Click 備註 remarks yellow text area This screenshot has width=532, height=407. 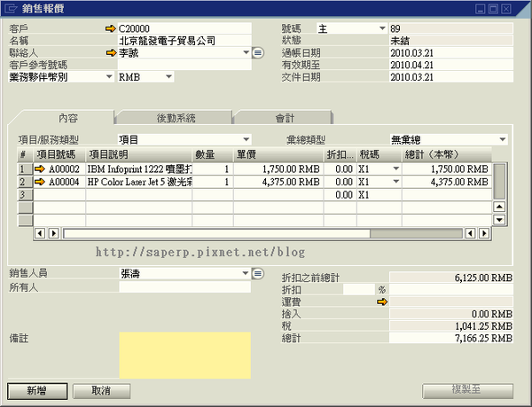tap(185, 355)
